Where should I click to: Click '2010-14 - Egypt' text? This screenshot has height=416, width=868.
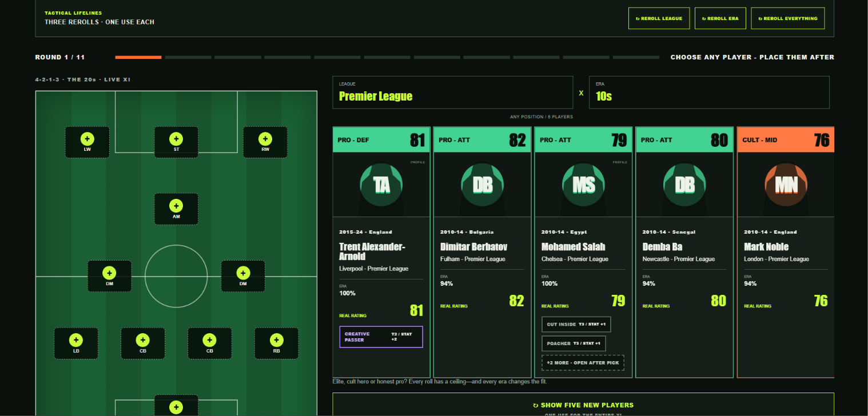pos(566,232)
